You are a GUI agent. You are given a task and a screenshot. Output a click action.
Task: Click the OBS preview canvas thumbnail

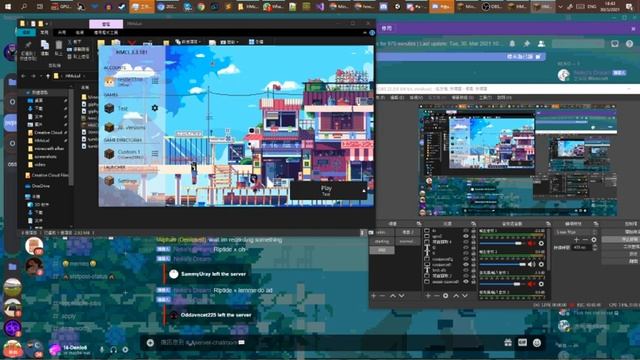[x=518, y=160]
